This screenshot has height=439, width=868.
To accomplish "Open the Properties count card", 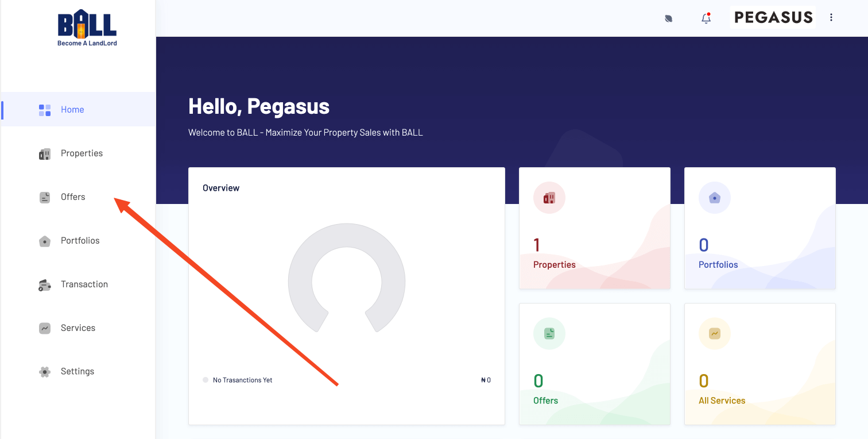I will tap(594, 228).
